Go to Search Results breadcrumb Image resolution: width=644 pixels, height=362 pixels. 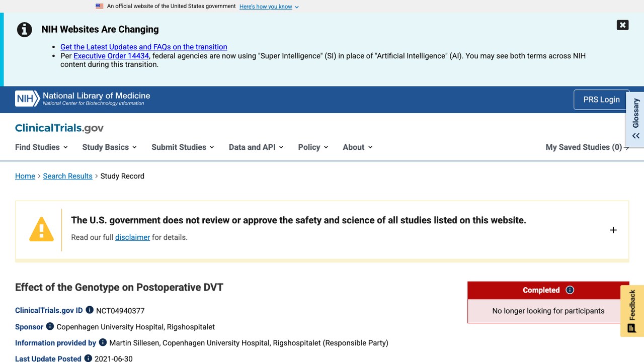(67, 176)
